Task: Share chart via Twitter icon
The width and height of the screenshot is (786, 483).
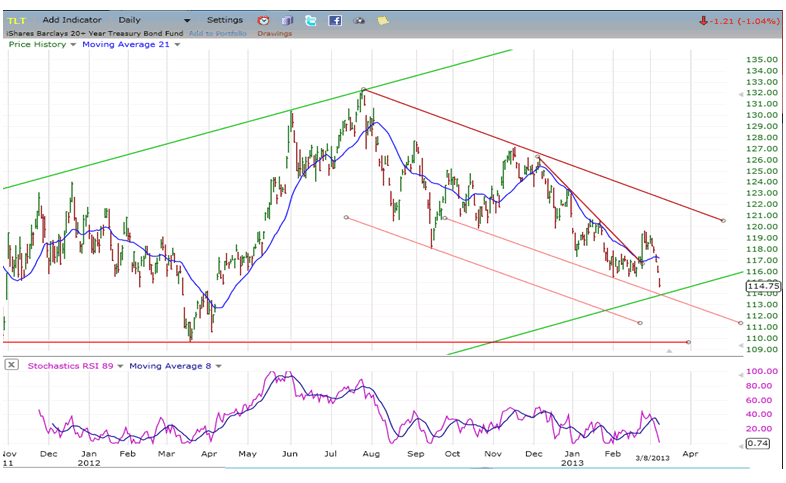Action: (311, 20)
